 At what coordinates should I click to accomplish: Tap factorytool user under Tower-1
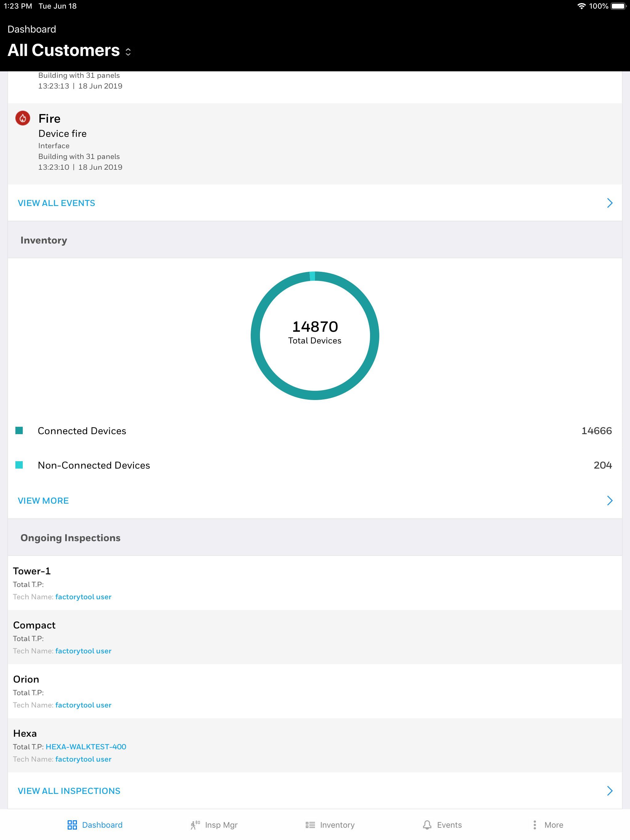[83, 596]
